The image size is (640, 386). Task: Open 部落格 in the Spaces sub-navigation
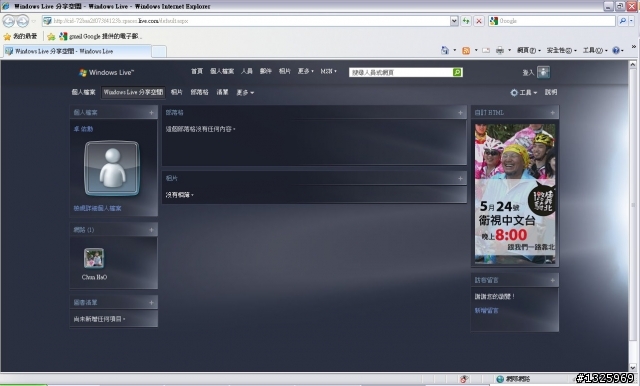tap(200, 93)
